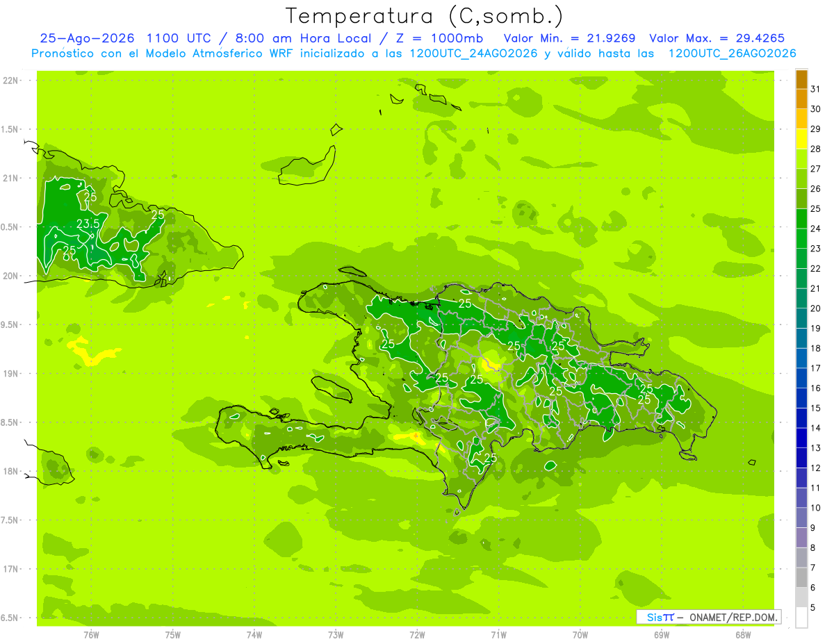
Task: Click the "73W" longitude label
Action: [336, 635]
